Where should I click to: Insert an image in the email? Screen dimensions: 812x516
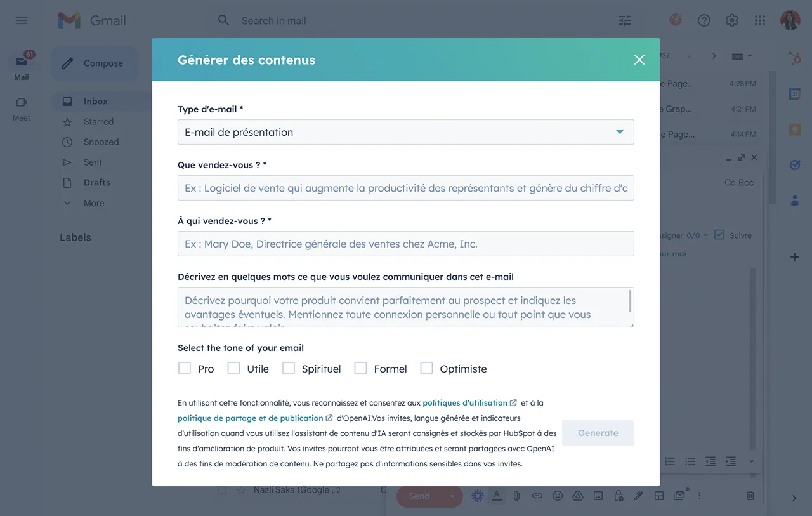click(x=598, y=496)
